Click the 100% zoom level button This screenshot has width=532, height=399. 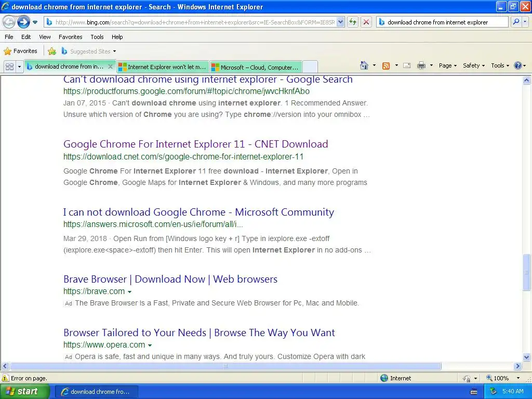498,378
